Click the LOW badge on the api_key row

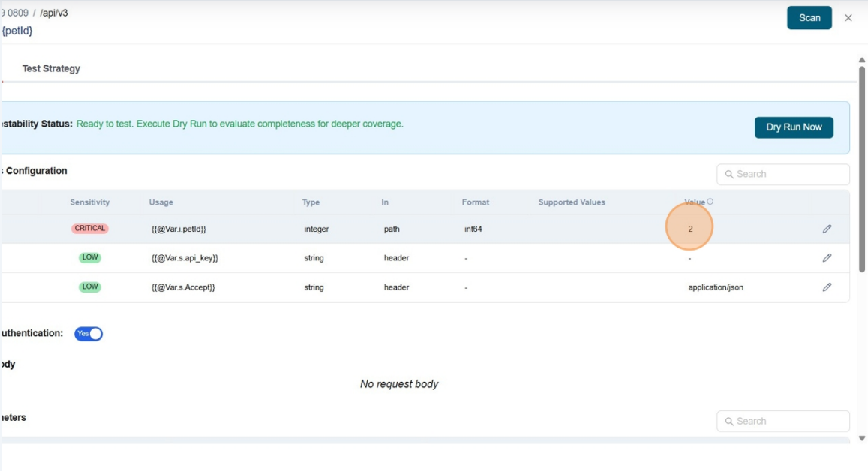(x=89, y=256)
